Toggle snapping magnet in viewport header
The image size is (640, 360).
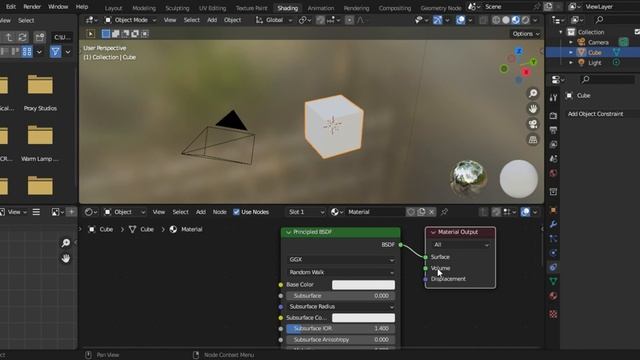coord(320,20)
